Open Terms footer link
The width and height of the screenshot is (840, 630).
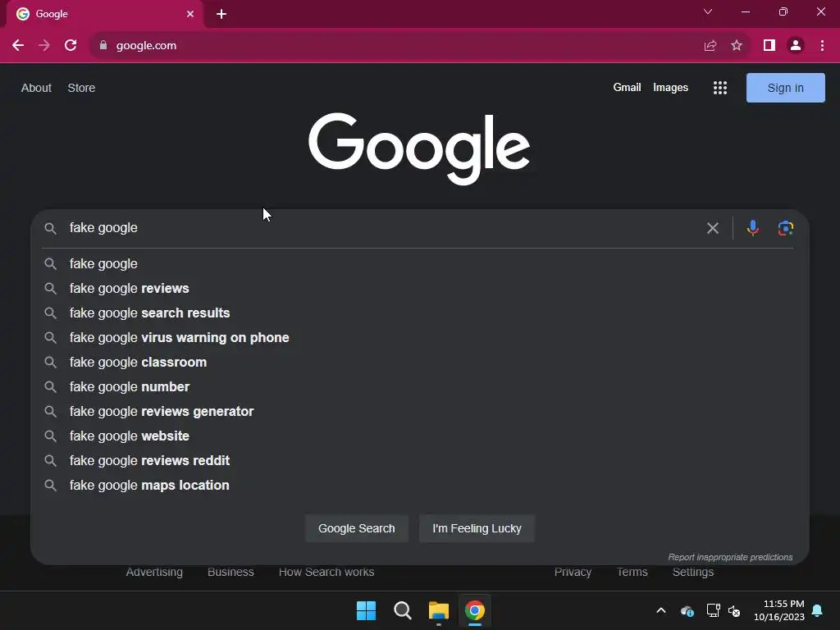click(632, 572)
